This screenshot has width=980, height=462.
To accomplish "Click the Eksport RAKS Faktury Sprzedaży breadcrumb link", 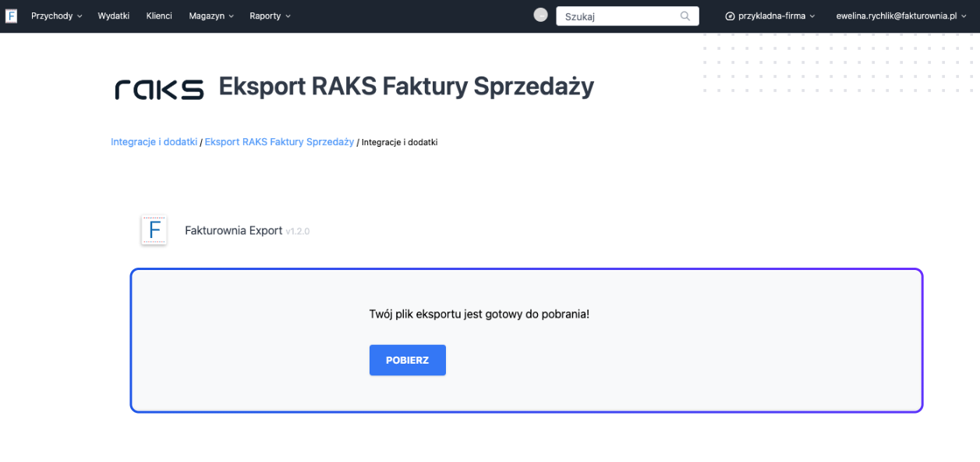I will coord(278,142).
